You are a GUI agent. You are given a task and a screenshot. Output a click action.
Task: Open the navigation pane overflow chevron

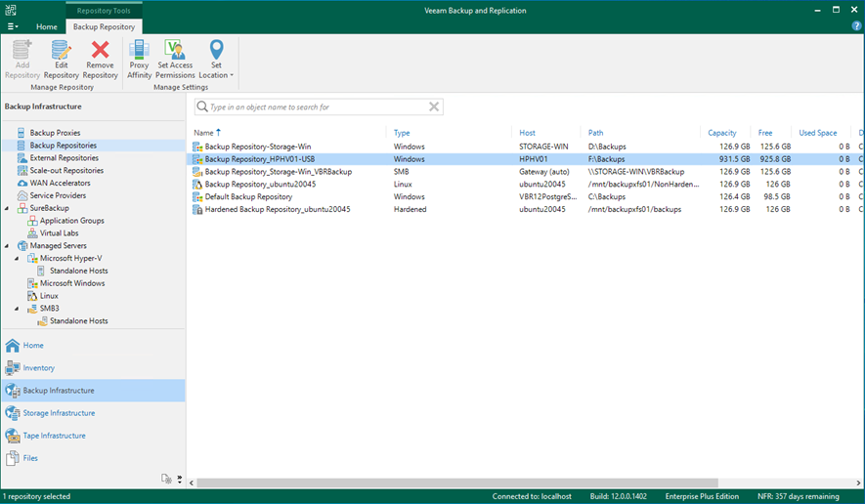(x=179, y=480)
